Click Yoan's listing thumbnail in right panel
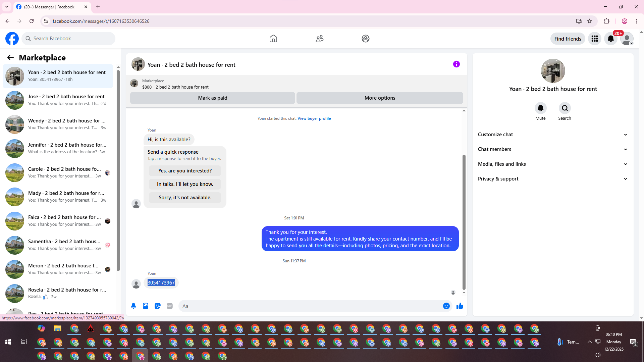This screenshot has width=644, height=362. pos(553,71)
